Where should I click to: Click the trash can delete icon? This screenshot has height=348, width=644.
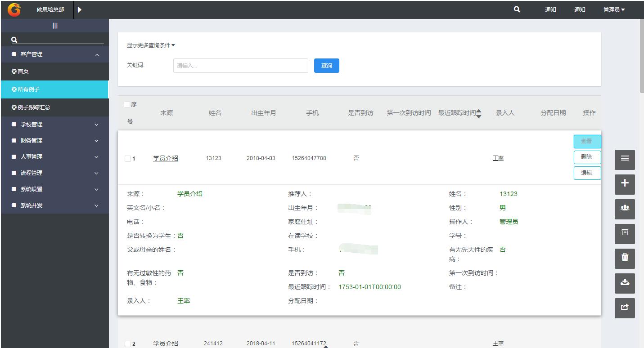(x=625, y=258)
